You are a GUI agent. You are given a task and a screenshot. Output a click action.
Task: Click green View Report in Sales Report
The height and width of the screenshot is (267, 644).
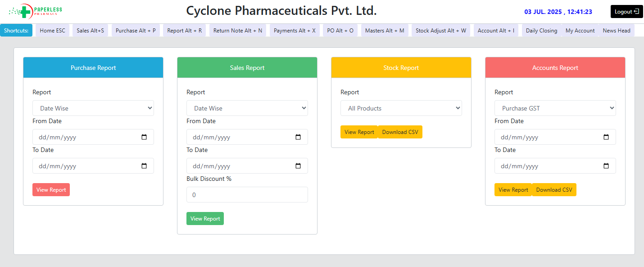205,219
